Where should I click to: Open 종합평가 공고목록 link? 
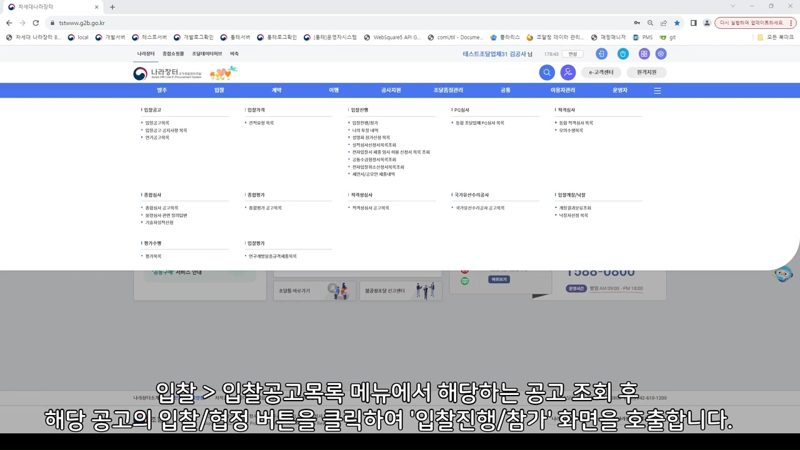tap(265, 208)
